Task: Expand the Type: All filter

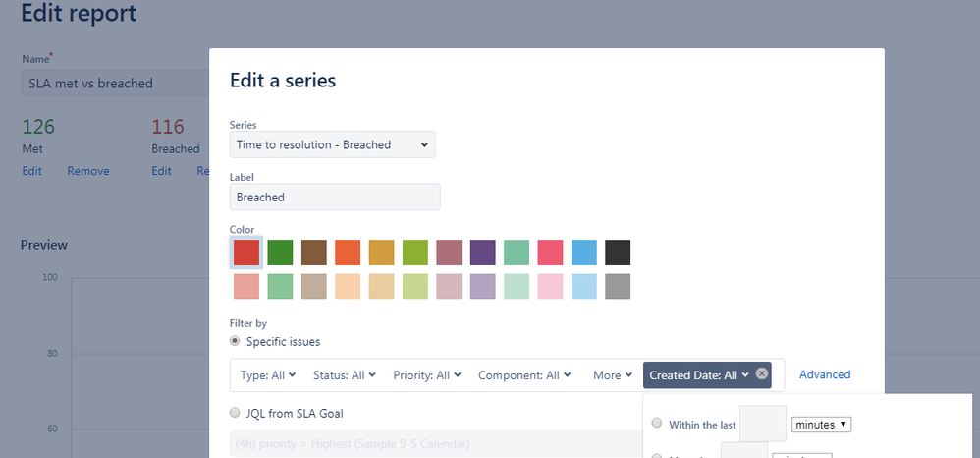Action: (268, 375)
